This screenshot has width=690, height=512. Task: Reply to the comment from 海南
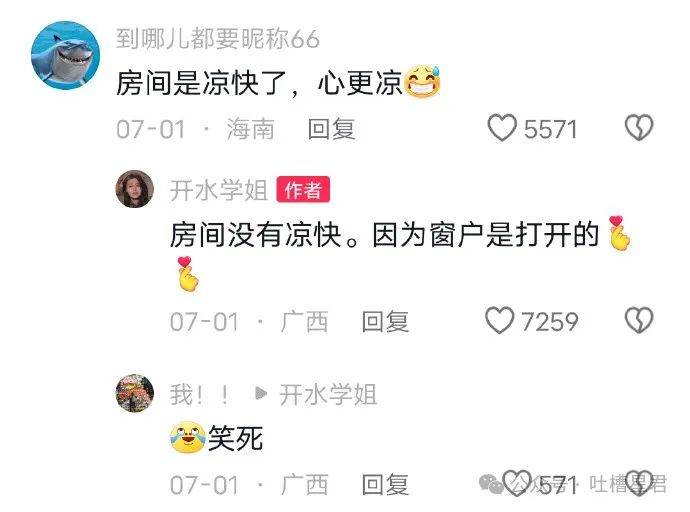point(331,129)
